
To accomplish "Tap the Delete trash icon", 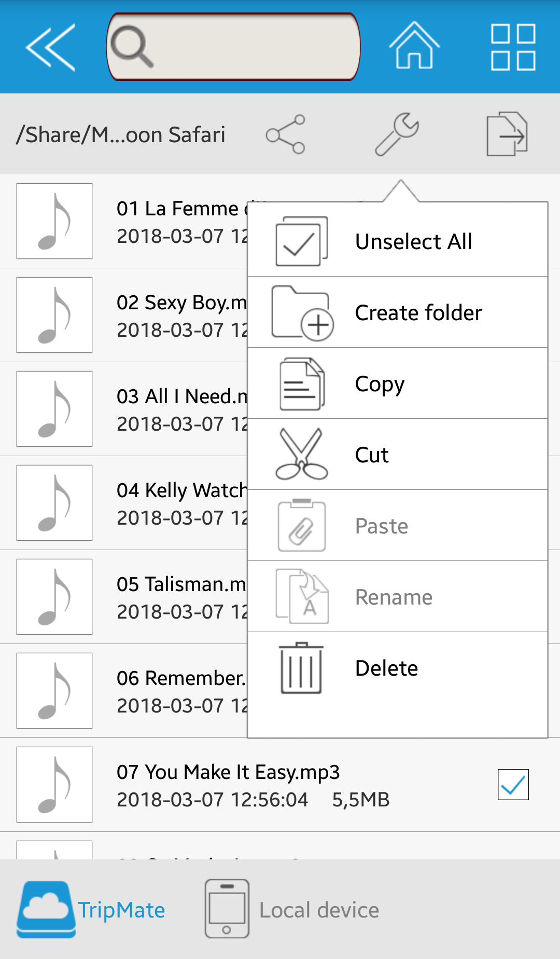I will coord(301,668).
